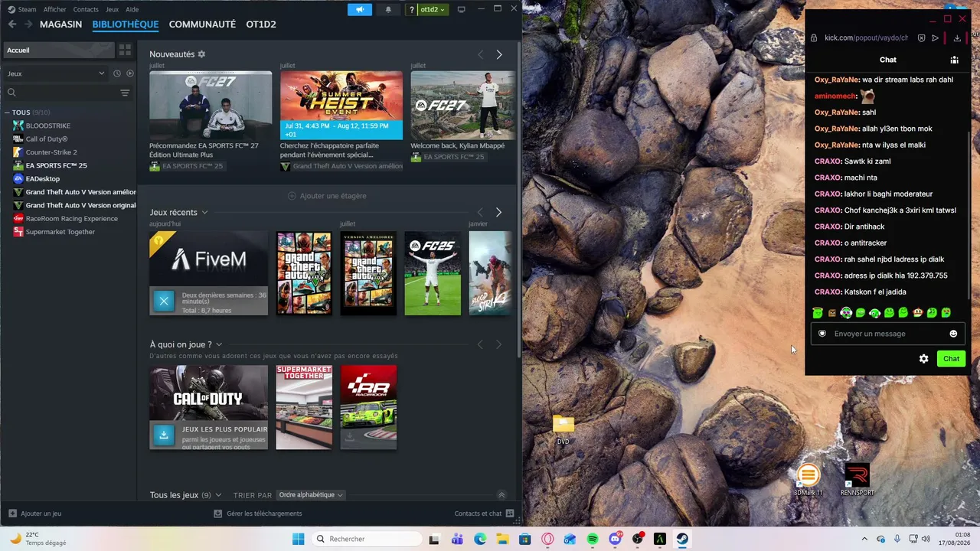Open the Jeux library filter dropdown
This screenshot has height=551, width=980.
56,73
